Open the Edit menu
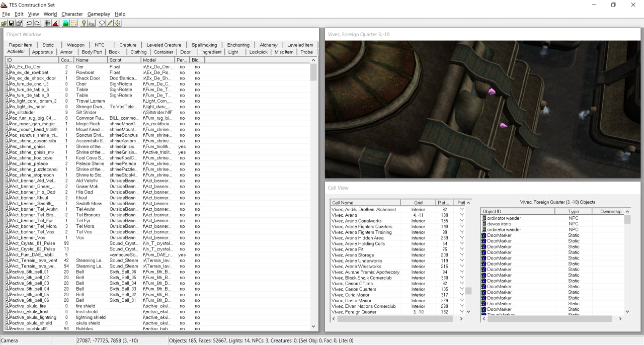 (19, 14)
